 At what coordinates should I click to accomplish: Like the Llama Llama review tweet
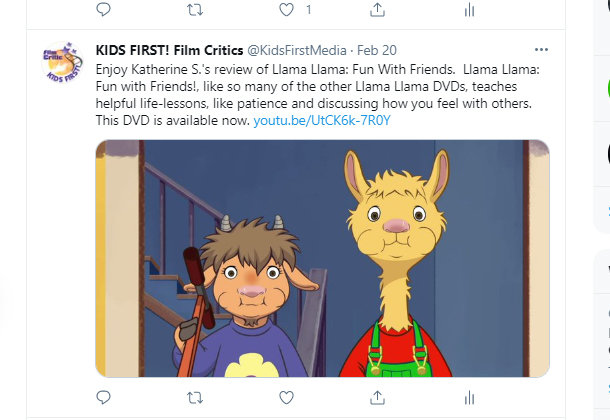(286, 397)
